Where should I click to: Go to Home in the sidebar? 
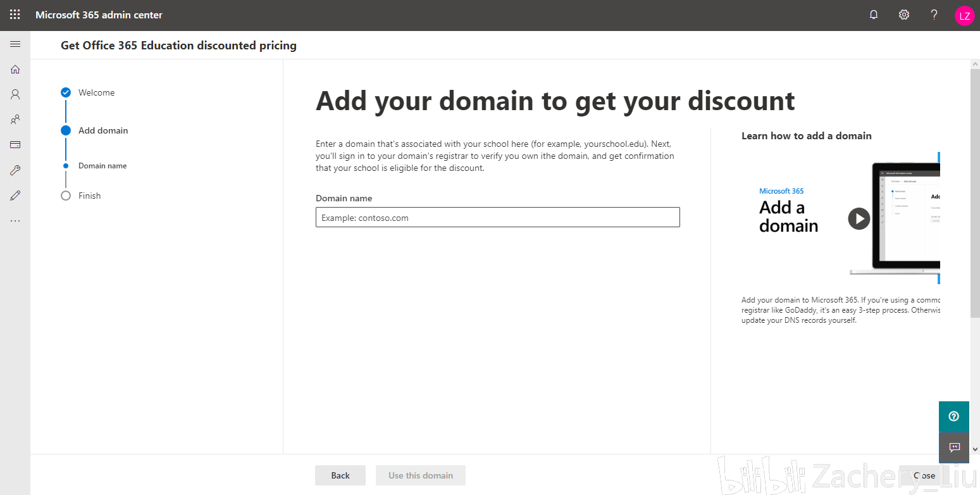[15, 69]
